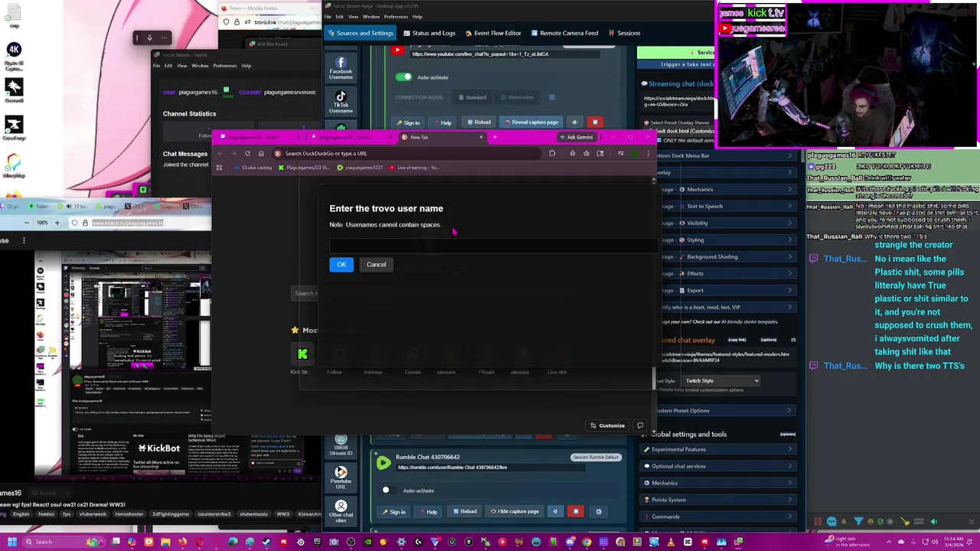980x551 pixels.
Task: Cancel the trovo user name dialog
Action: click(x=376, y=264)
